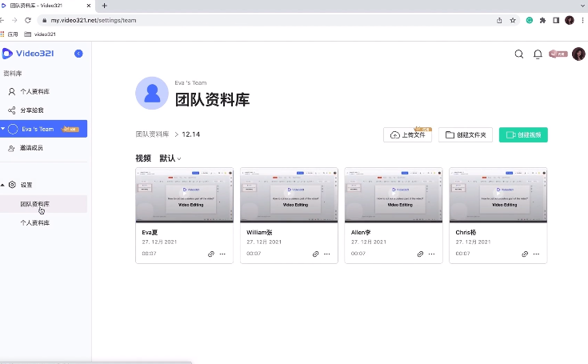
Task: Bookmark this page with star icon
Action: tap(513, 20)
